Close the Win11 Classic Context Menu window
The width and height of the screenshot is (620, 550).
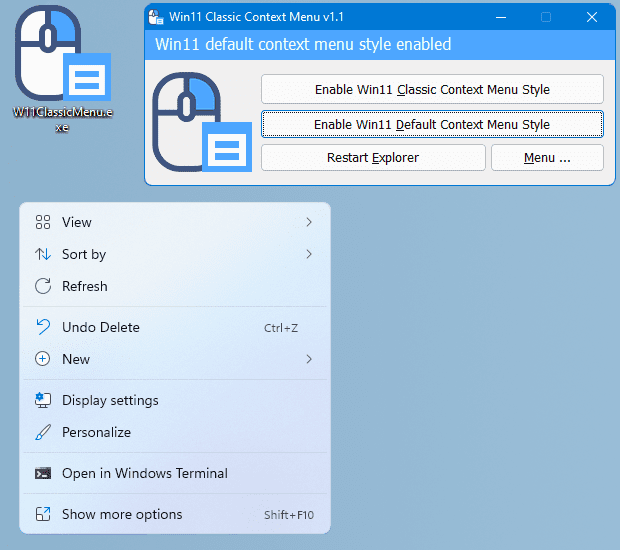pyautogui.click(x=592, y=17)
